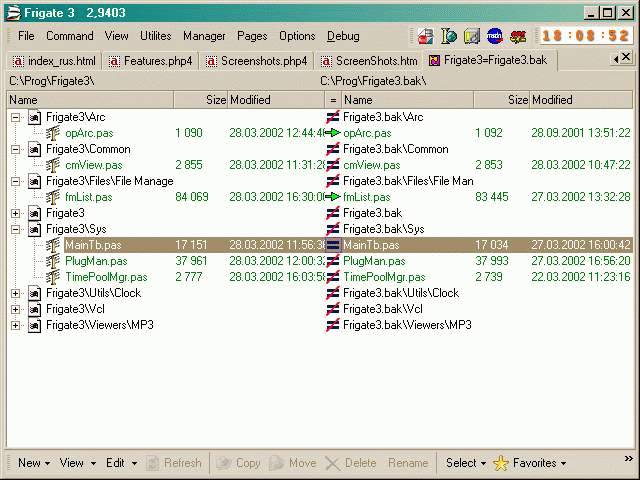This screenshot has width=640, height=480.
Task: Open the Debug menu
Action: tap(343, 36)
